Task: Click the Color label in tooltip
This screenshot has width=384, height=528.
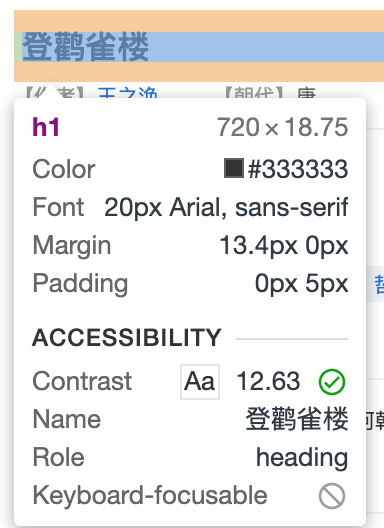Action: click(x=64, y=169)
